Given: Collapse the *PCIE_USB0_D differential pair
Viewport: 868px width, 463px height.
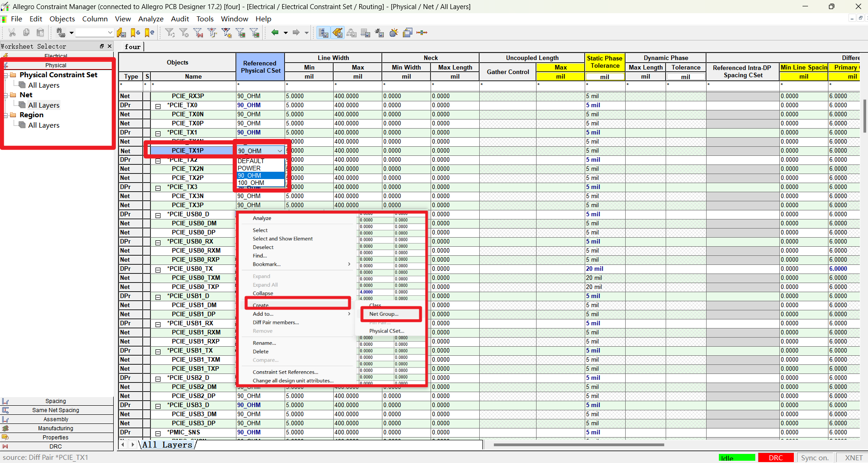Looking at the screenshot, I should tap(158, 215).
